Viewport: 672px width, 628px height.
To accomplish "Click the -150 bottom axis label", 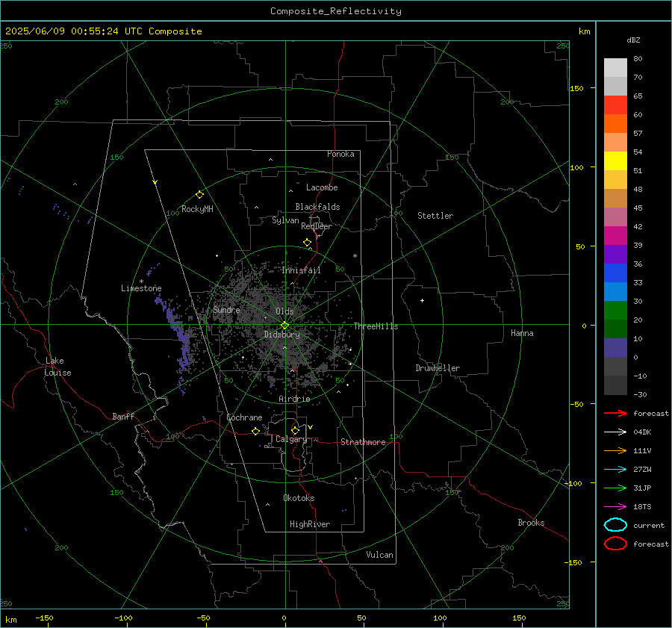I will pos(44,618).
